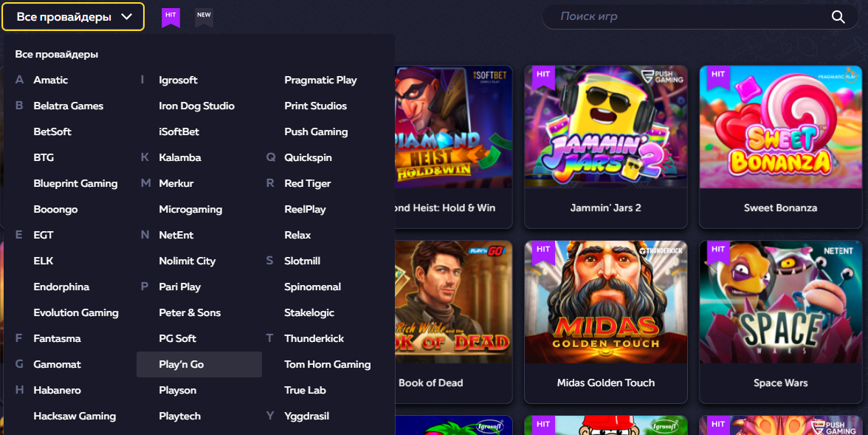Select BetSoft from provider list
Image resolution: width=868 pixels, height=435 pixels.
point(52,132)
